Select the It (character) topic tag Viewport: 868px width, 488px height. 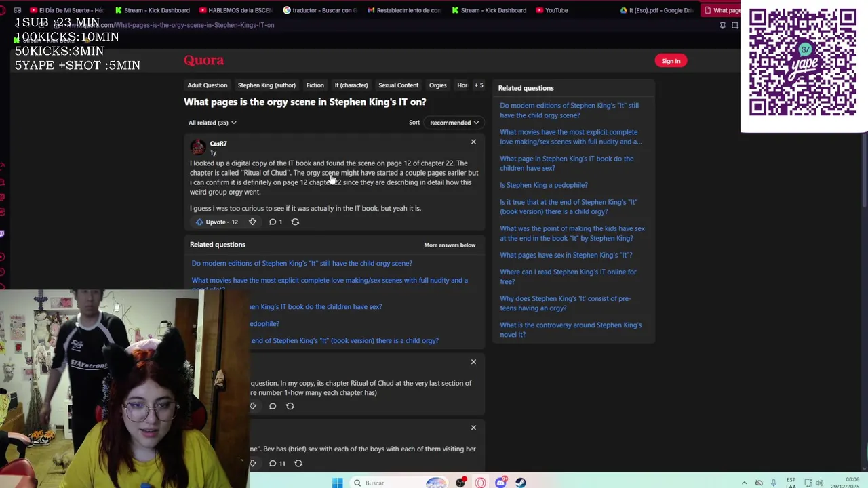point(351,85)
